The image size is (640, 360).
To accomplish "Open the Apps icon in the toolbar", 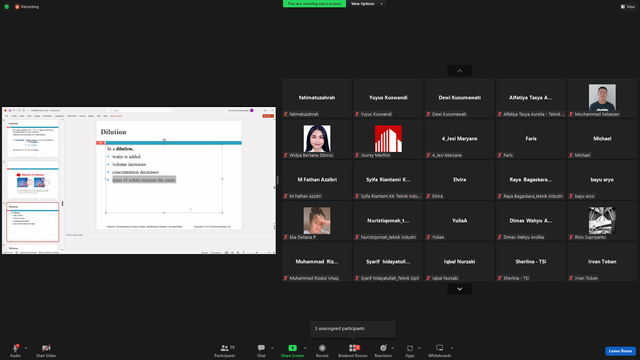I will click(410, 348).
